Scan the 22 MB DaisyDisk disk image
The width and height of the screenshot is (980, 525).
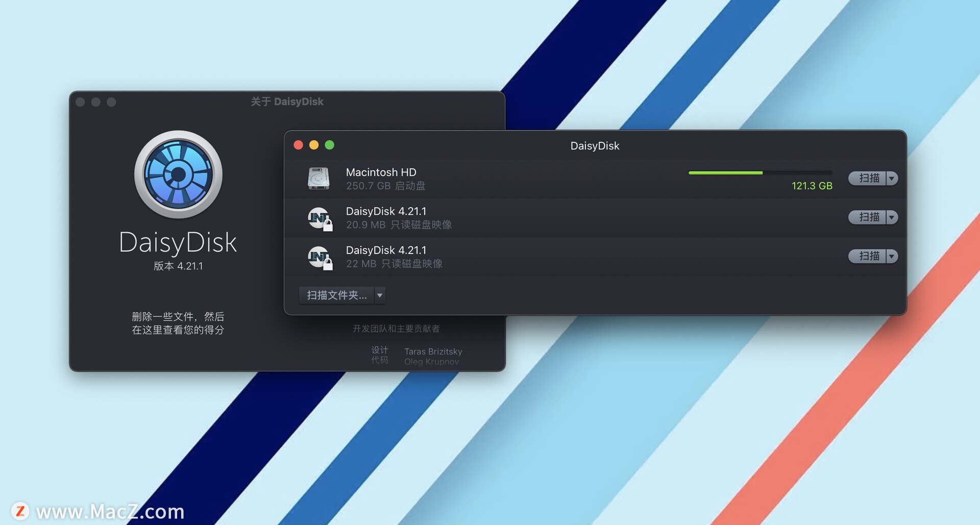point(867,256)
